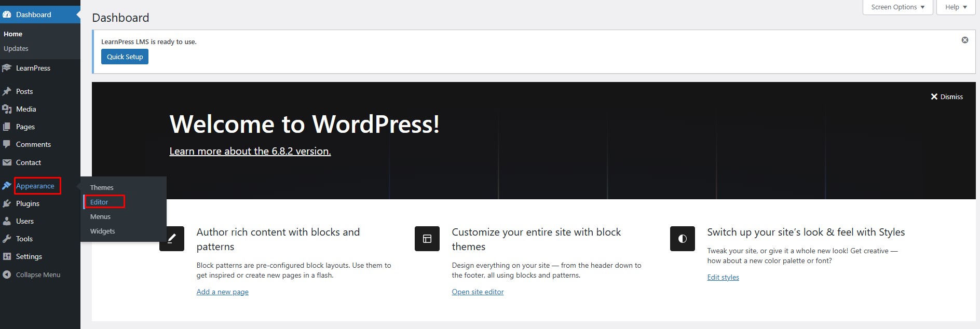
Task: Open the Pages menu
Action: point(40,127)
